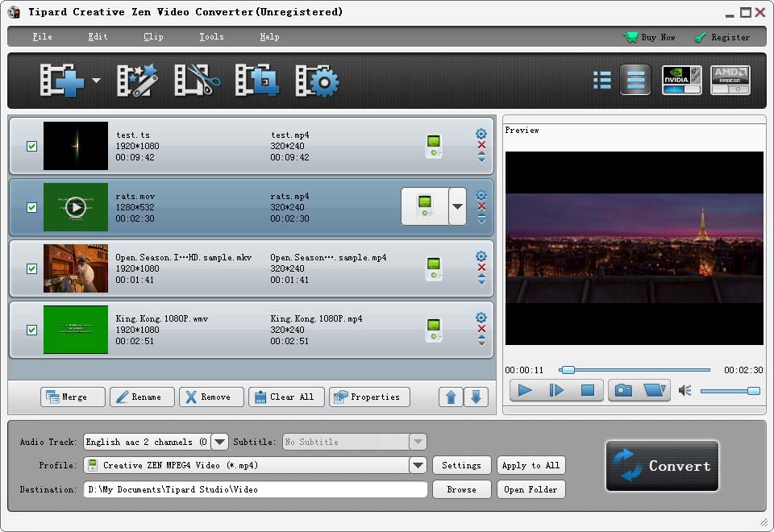Click the Browse button

461,489
